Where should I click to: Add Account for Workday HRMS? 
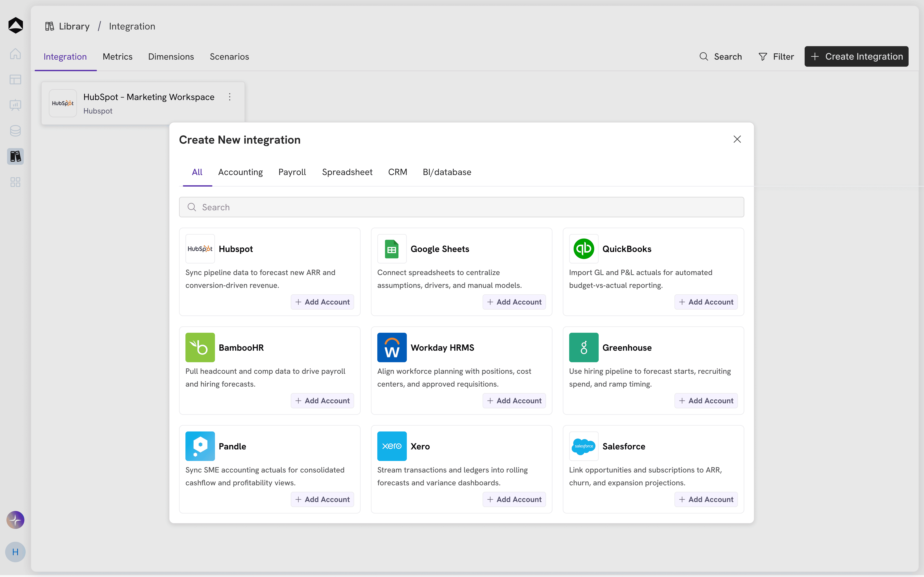point(514,401)
